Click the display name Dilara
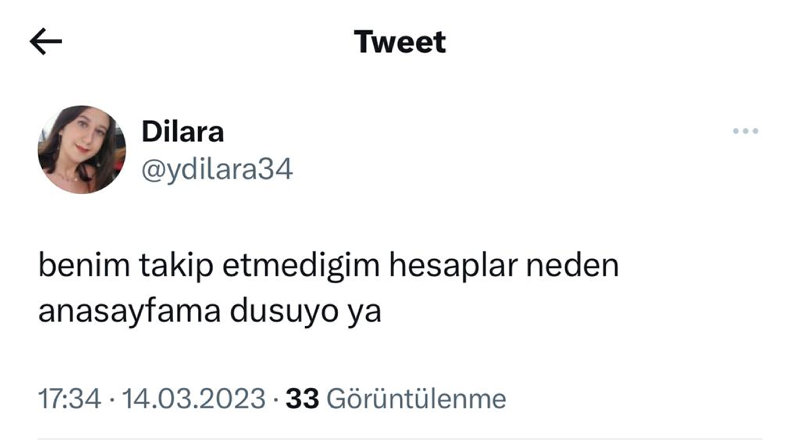This screenshot has width=800, height=445. (184, 131)
